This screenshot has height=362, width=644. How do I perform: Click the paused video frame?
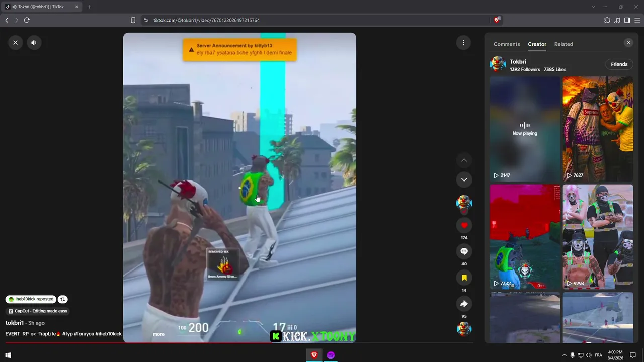[239, 188]
